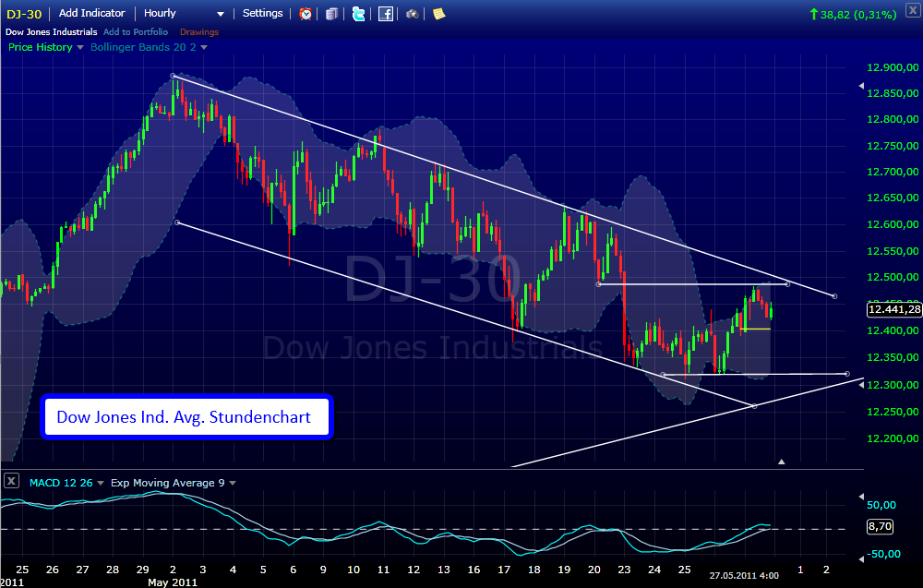Click the Add to Portfolio link
This screenshot has height=588, width=923.
(136, 31)
